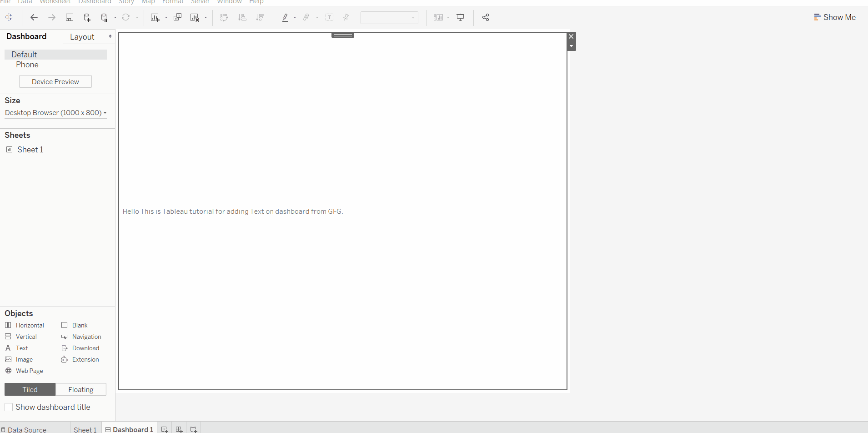The width and height of the screenshot is (868, 433).
Task: Open the Show/Hide Cards dropdown arrow
Action: (448, 18)
